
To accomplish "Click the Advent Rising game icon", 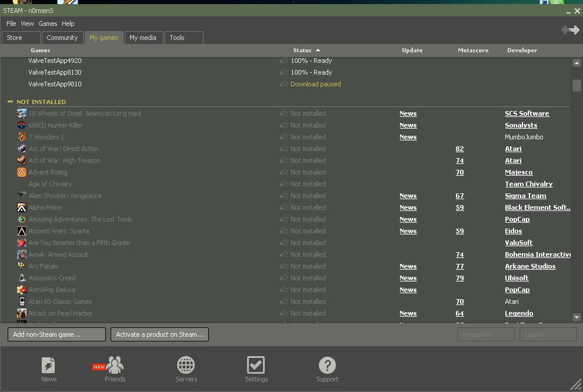I will [22, 172].
